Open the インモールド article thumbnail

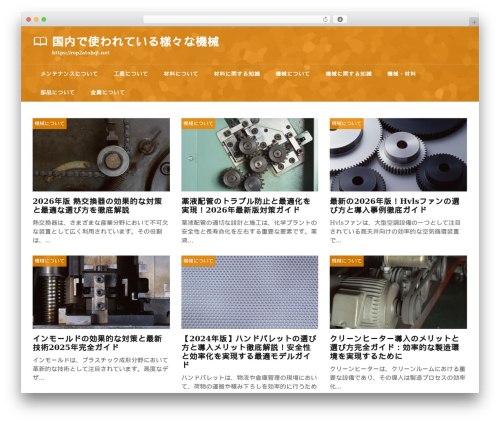[x=101, y=292]
